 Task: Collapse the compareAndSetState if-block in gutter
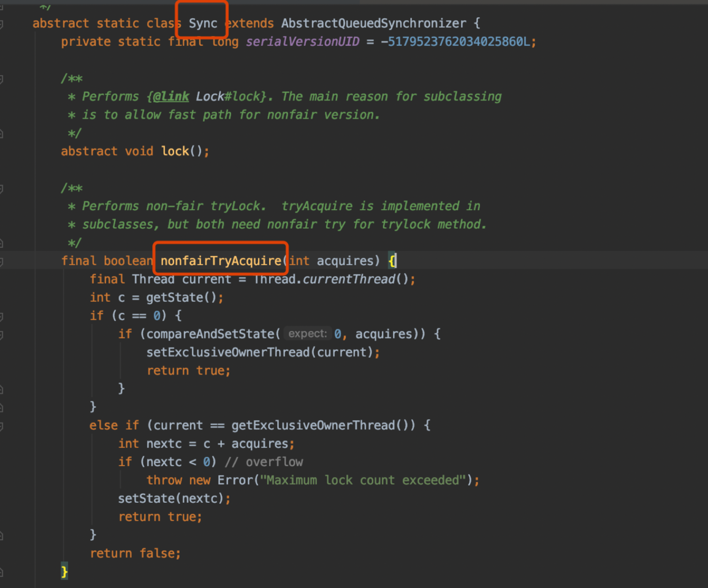(2, 334)
